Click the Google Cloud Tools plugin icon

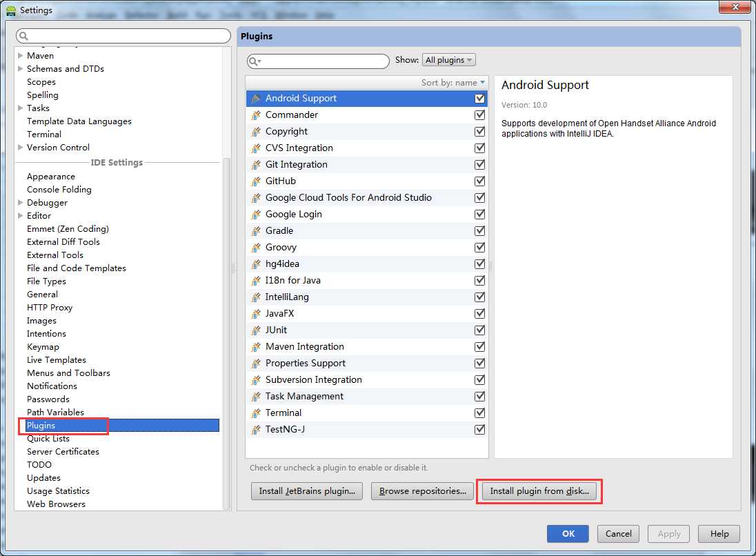tap(256, 198)
